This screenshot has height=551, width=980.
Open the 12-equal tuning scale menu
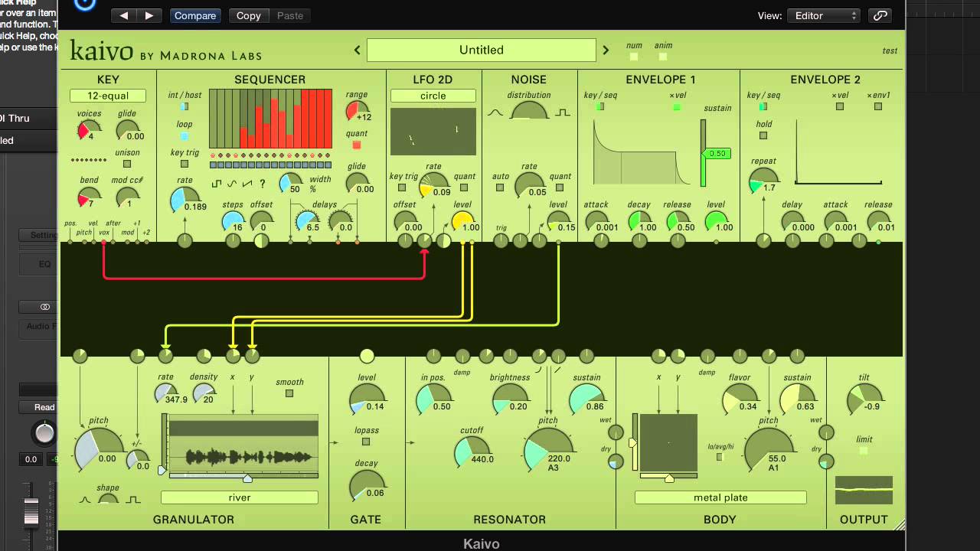[x=108, y=96]
